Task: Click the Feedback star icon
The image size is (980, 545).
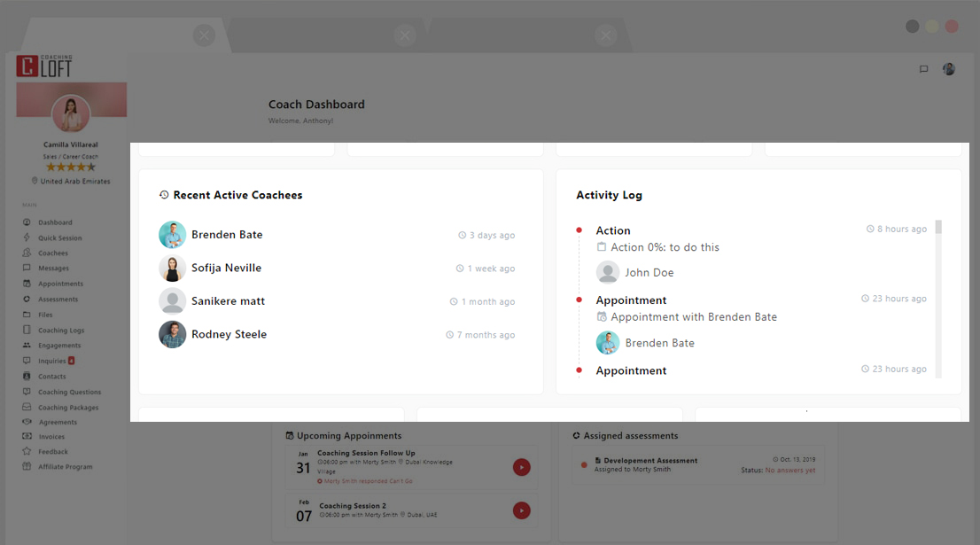Action: click(28, 451)
